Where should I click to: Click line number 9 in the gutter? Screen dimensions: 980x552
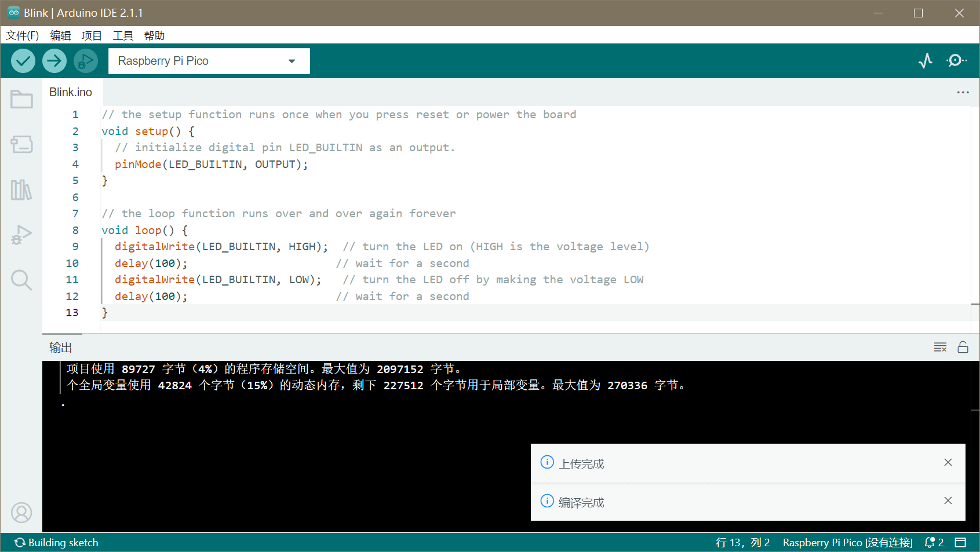[x=75, y=247]
